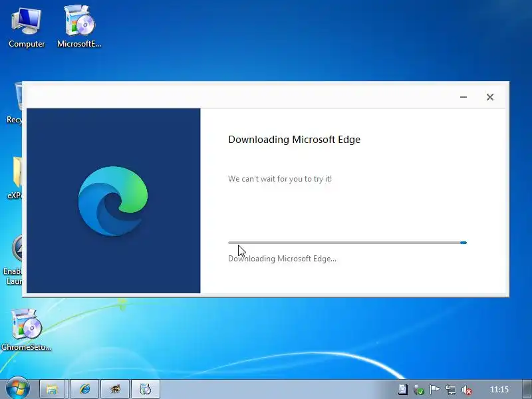532x399 pixels.
Task: Click "We can't wait for you to try it!"
Action: tap(280, 179)
